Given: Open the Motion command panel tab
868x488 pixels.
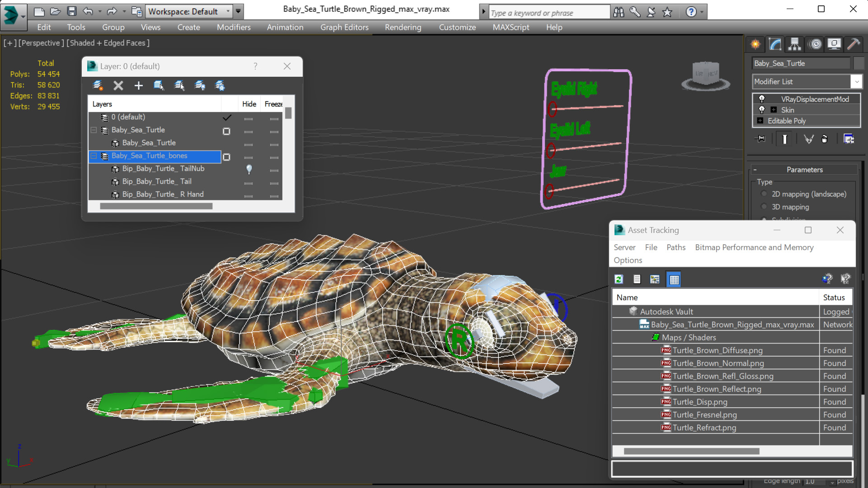Looking at the screenshot, I should tap(816, 44).
